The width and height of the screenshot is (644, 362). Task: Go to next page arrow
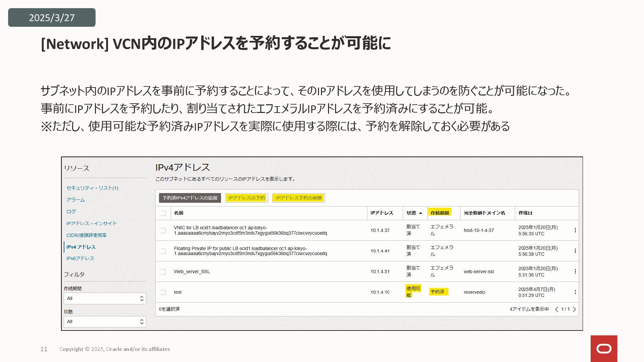click(574, 309)
